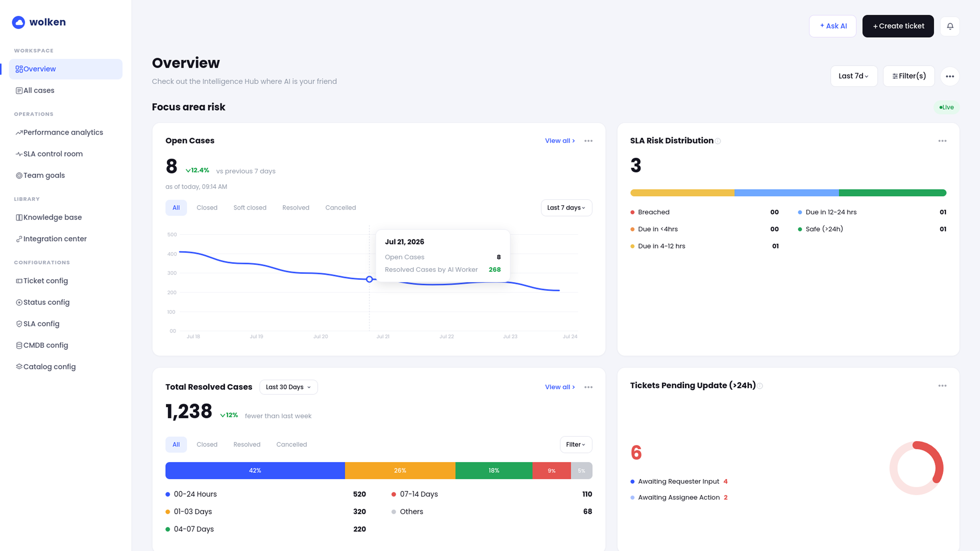Click the Status config circle icon

coord(19,302)
